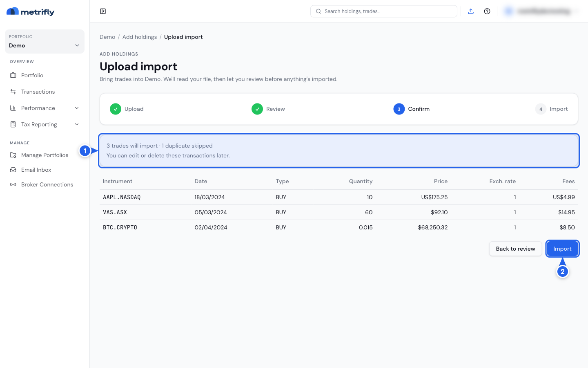Screen dimensions: 588x368
Task: Click the Performance chart icon
Action: click(13, 108)
